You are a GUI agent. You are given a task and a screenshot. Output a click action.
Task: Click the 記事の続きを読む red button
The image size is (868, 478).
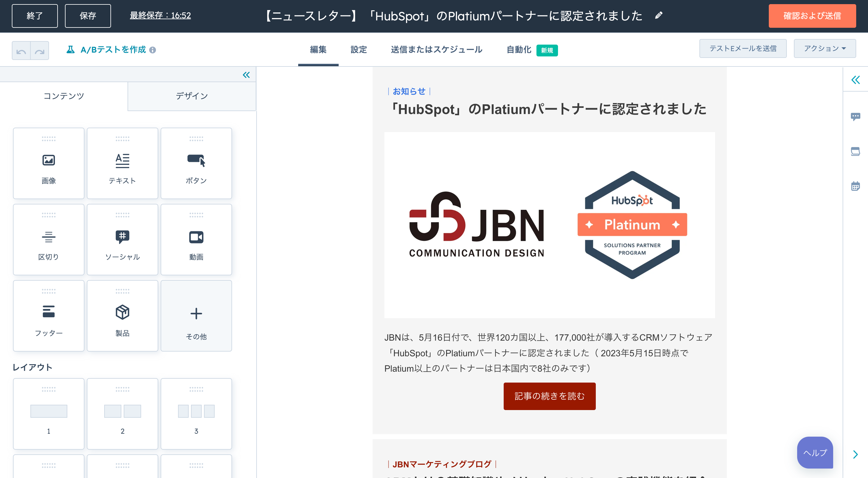tap(549, 396)
